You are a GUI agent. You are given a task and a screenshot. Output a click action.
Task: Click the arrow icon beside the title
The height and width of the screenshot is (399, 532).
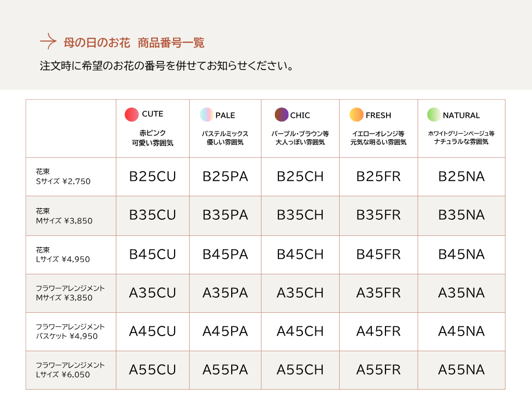[x=48, y=42]
